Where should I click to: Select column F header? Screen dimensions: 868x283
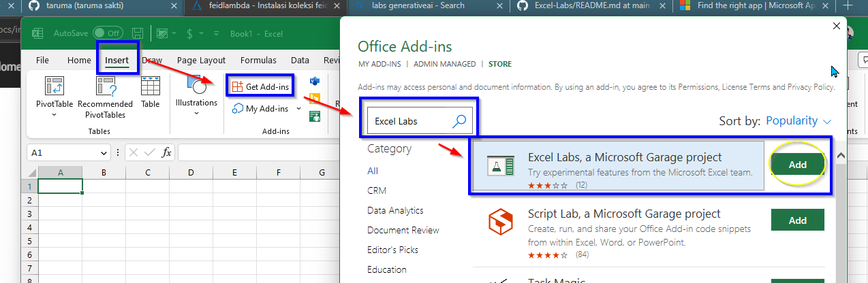(x=278, y=172)
